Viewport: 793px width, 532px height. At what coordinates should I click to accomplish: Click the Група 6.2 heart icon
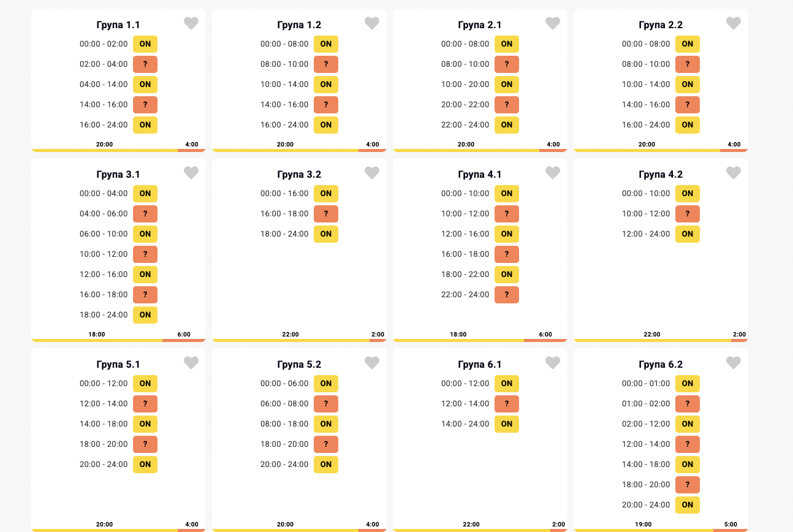pyautogui.click(x=734, y=363)
